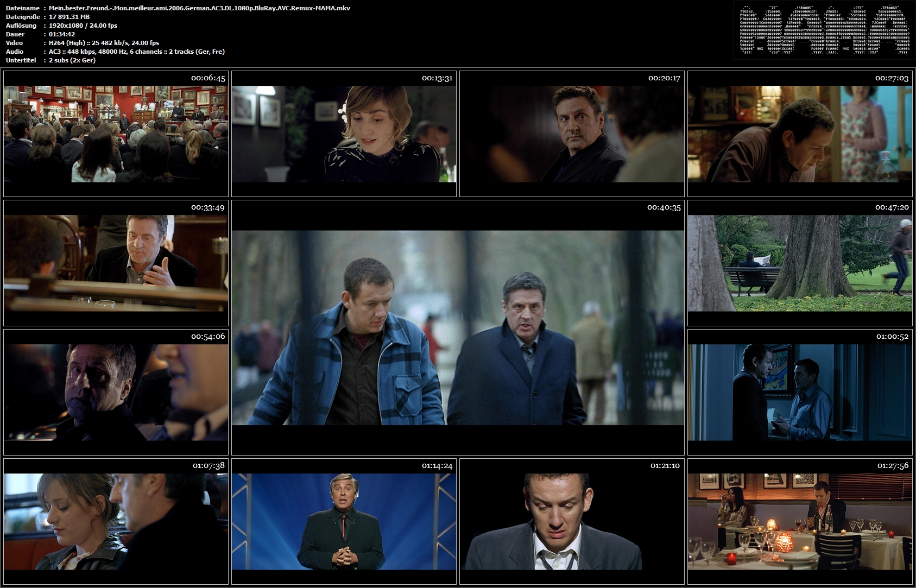Click the 01:27:56 timestamp label

point(893,466)
